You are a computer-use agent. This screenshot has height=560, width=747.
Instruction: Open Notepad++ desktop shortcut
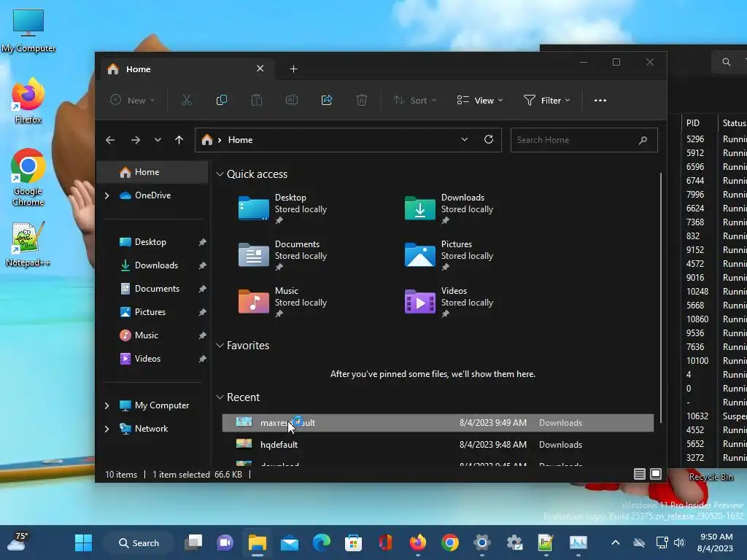[28, 244]
